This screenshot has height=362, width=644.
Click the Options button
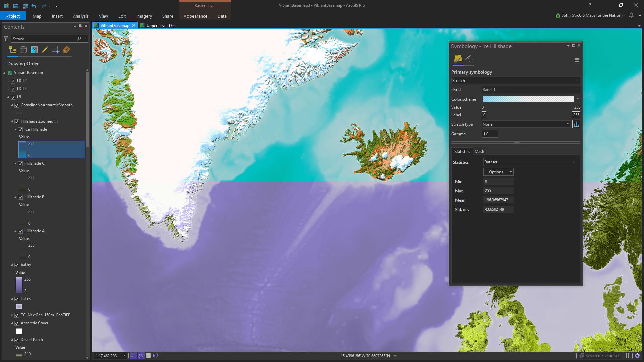tap(498, 172)
